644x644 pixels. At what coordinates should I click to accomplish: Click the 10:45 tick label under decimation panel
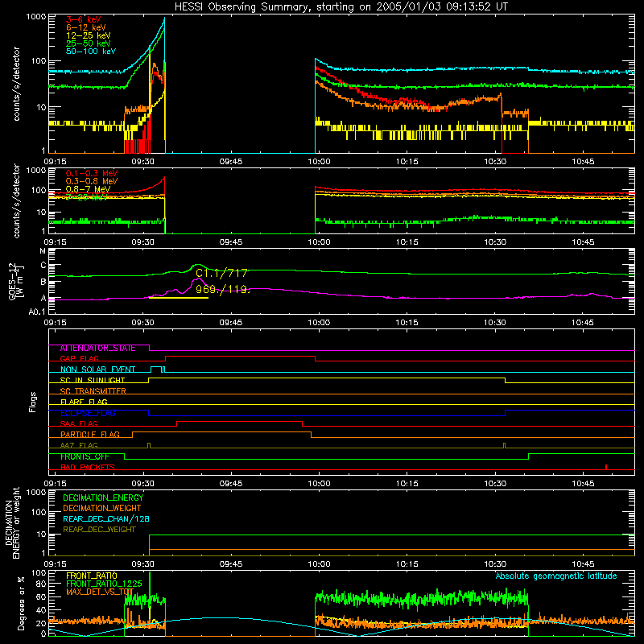tap(583, 564)
